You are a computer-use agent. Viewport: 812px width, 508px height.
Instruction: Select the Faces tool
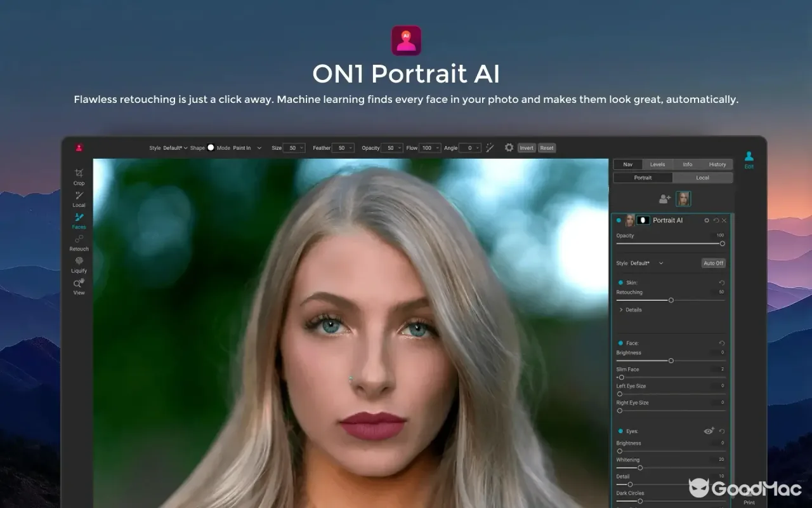[x=79, y=220]
